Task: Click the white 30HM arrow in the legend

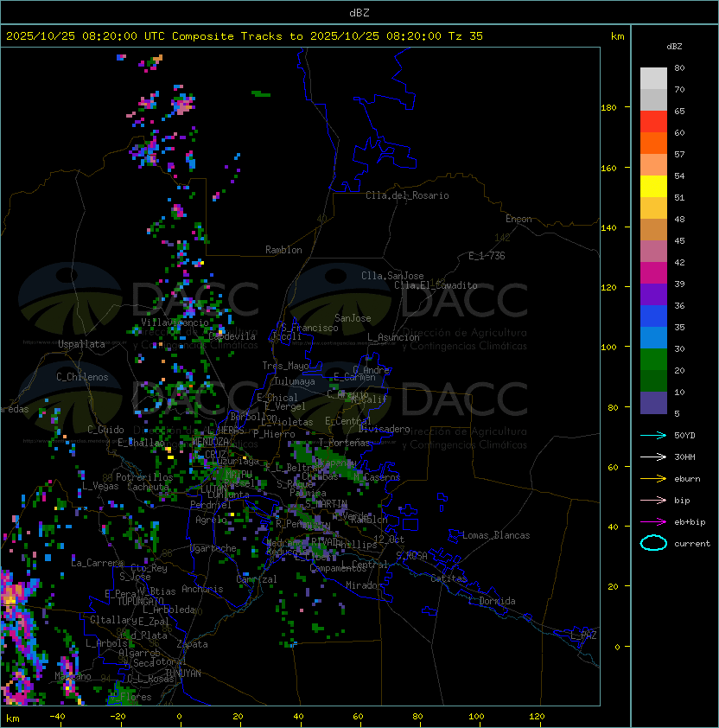Action: pos(653,457)
